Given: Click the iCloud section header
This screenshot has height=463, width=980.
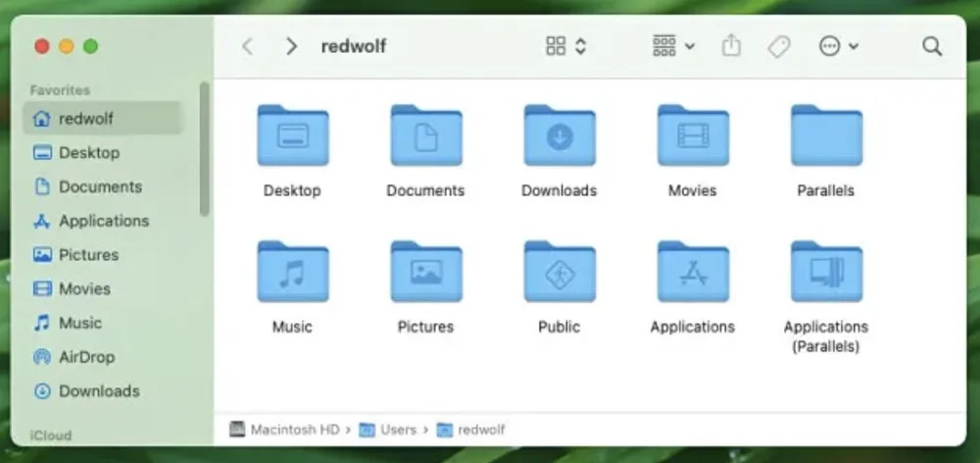Looking at the screenshot, I should (51, 435).
